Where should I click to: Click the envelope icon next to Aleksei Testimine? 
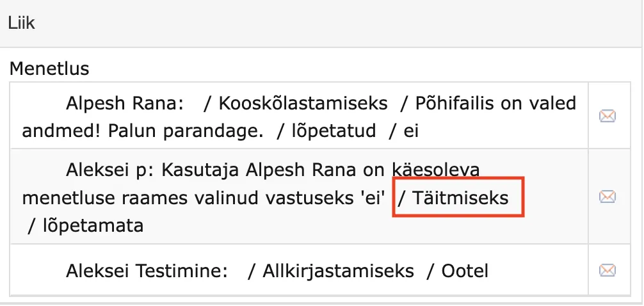607,270
